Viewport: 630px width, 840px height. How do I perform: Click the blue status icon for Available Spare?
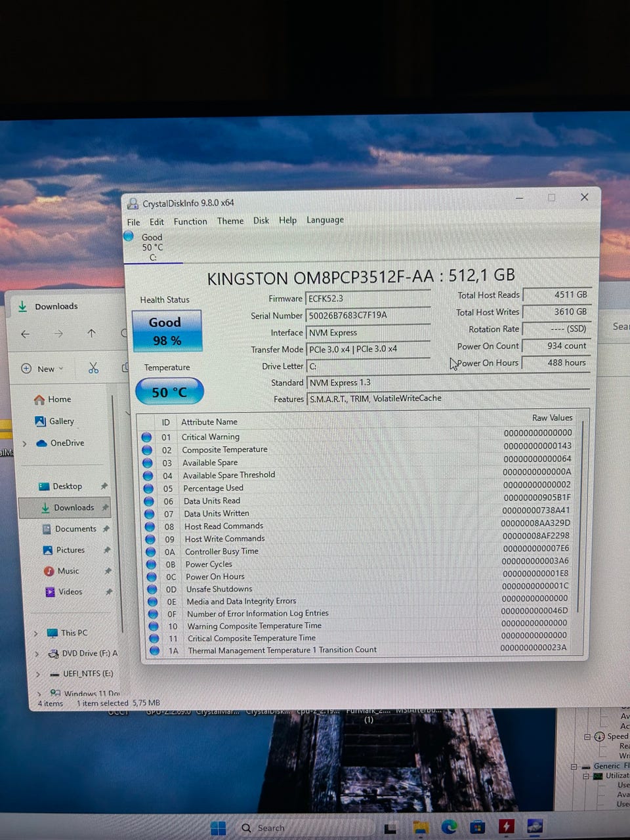(148, 463)
